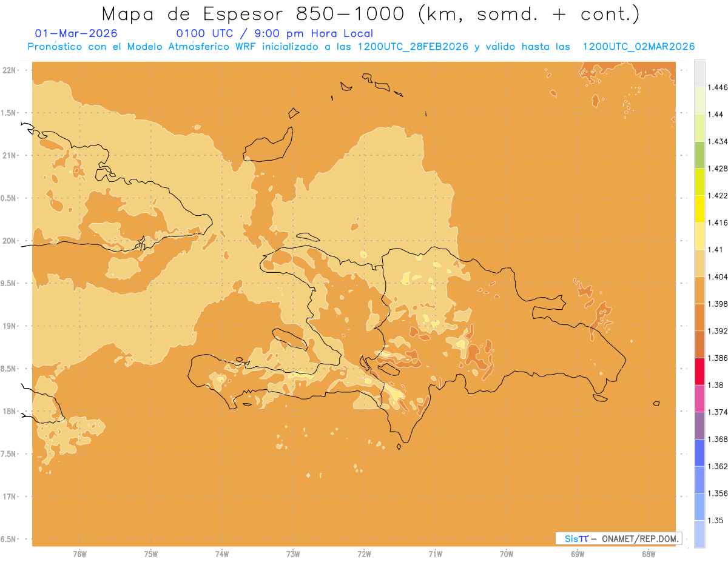Click the "18N" latitude label
Image resolution: width=728 pixels, height=562 pixels.
(x=10, y=411)
